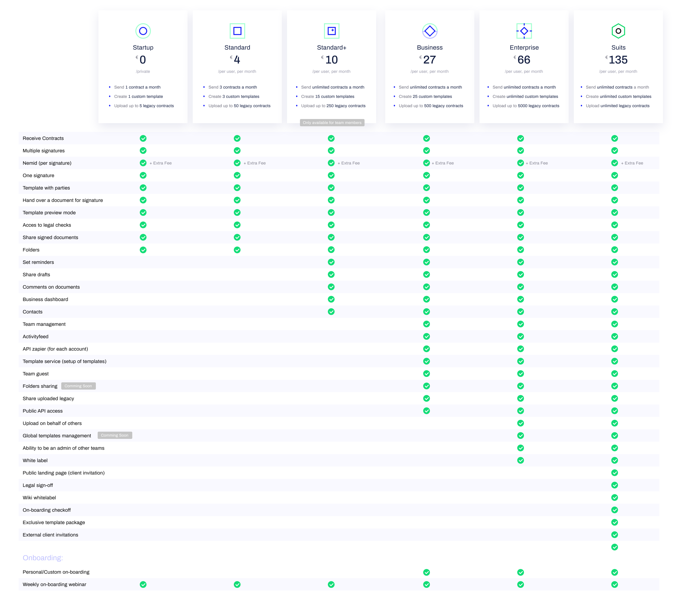The image size is (680, 616).
Task: Click 'Template service (setup of templates)' label
Action: tap(64, 362)
